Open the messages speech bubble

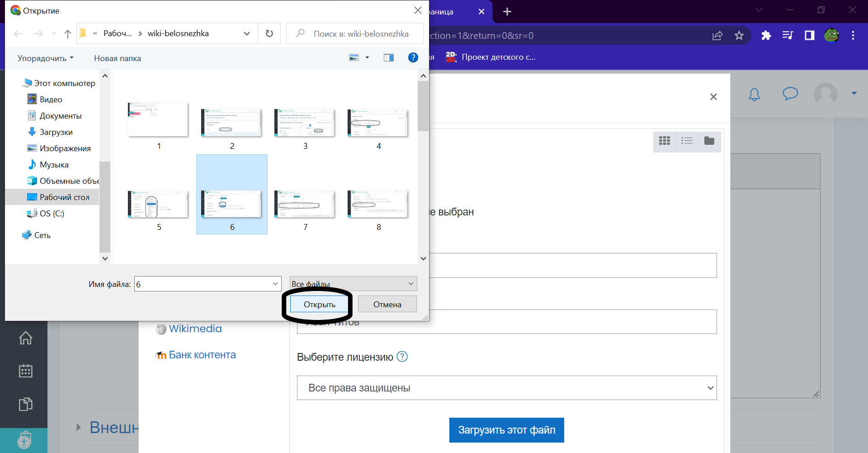(790, 94)
